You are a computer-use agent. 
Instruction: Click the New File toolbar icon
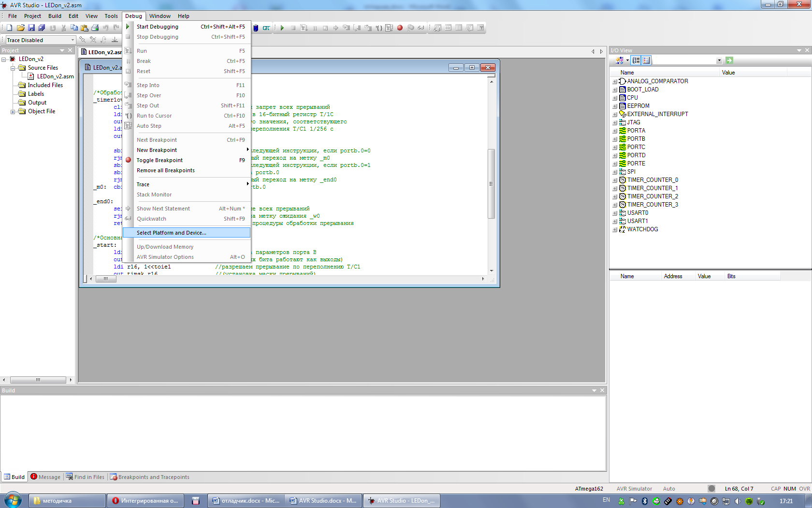pos(9,28)
